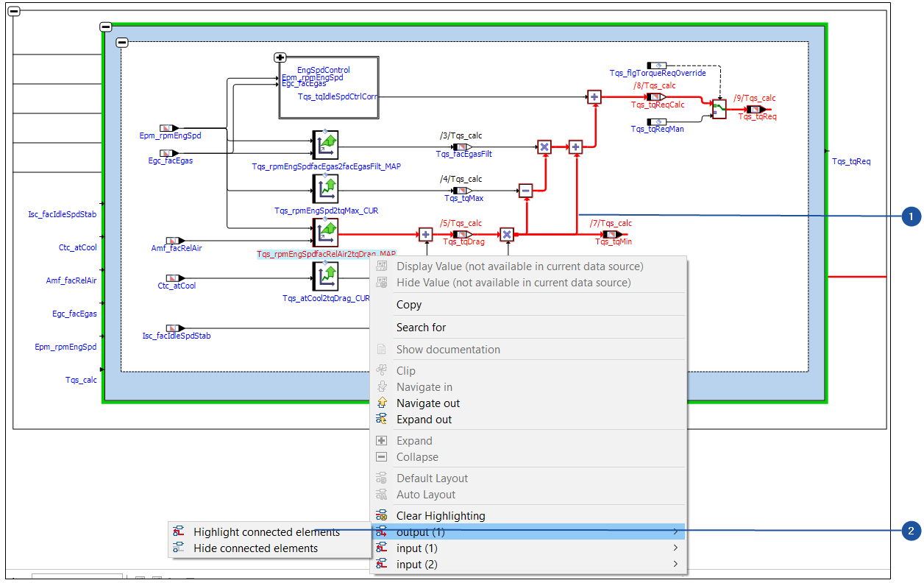Click the Tqs_rpmEngSpd2tqMax_CUR curve lookup block
924x583 pixels.
(326, 189)
